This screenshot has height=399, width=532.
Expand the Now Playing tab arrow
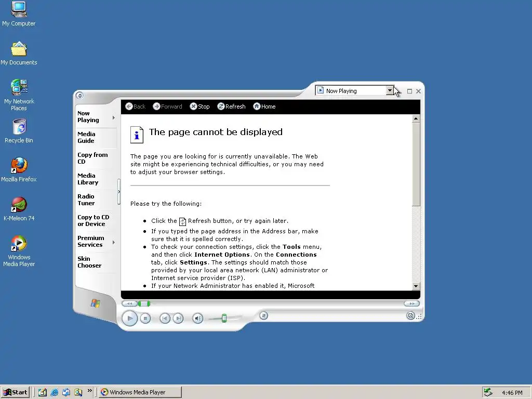tap(114, 118)
